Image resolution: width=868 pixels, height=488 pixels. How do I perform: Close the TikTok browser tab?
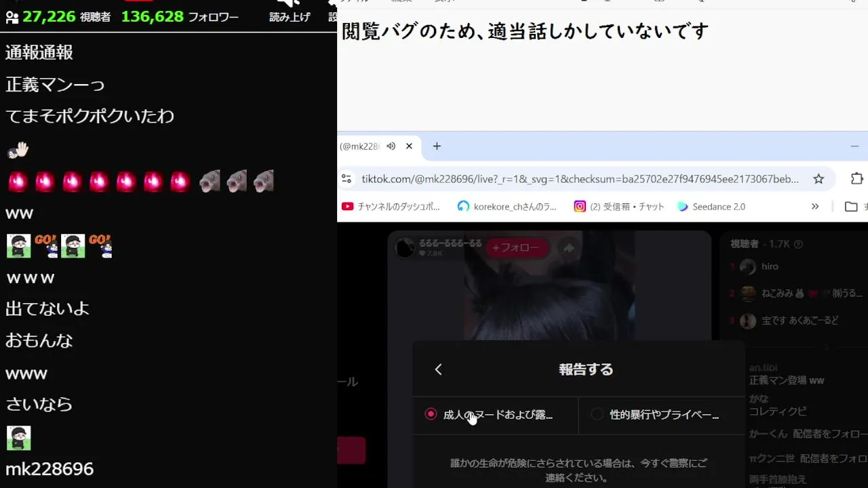409,146
